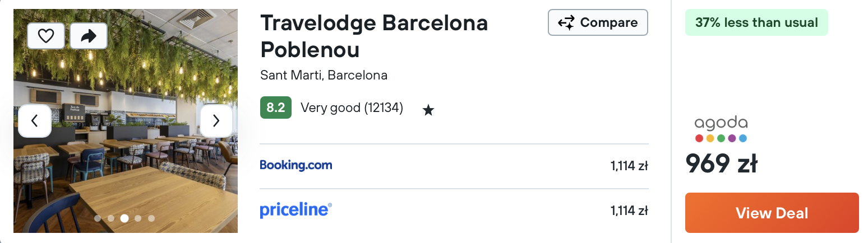Click the orange View Deal button
The height and width of the screenshot is (243, 868).
772,213
